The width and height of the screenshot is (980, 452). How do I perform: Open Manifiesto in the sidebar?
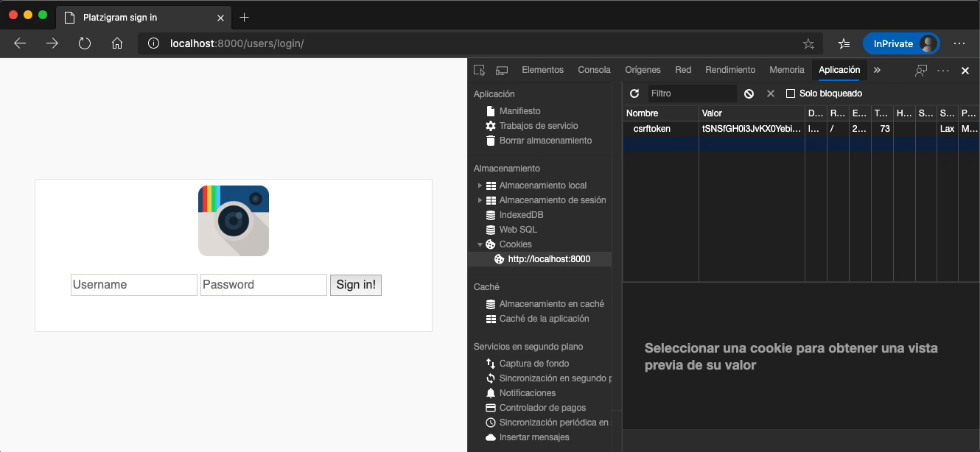pos(519,111)
